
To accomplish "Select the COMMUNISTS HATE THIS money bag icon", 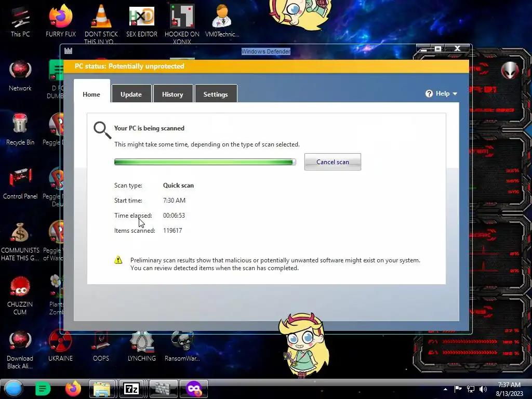I will point(20,242).
